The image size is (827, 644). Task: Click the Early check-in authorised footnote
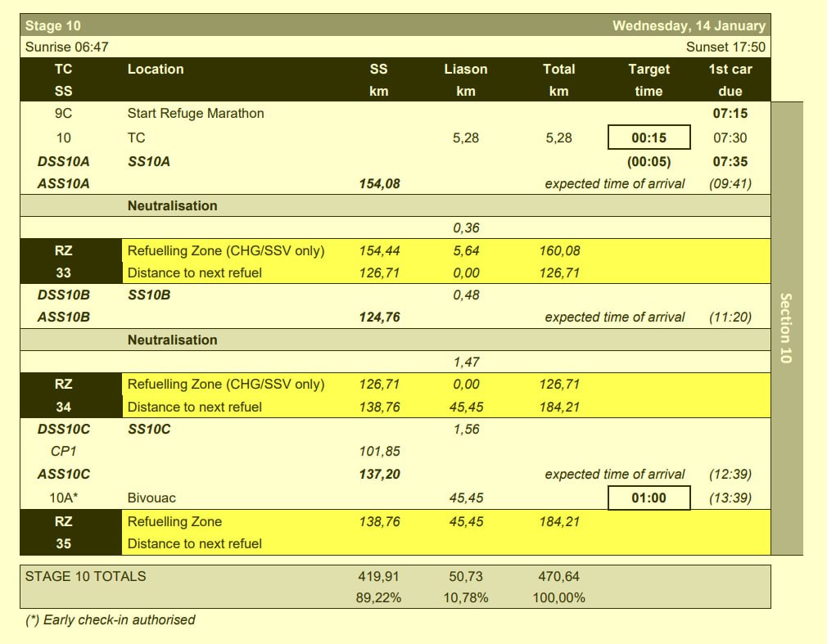[111, 619]
